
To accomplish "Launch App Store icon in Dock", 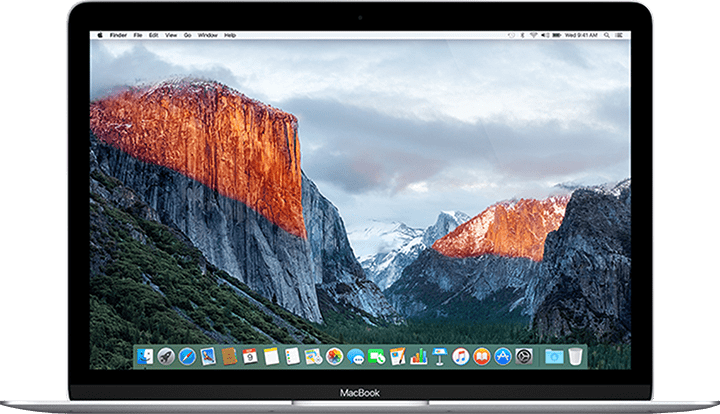I will pos(503,356).
